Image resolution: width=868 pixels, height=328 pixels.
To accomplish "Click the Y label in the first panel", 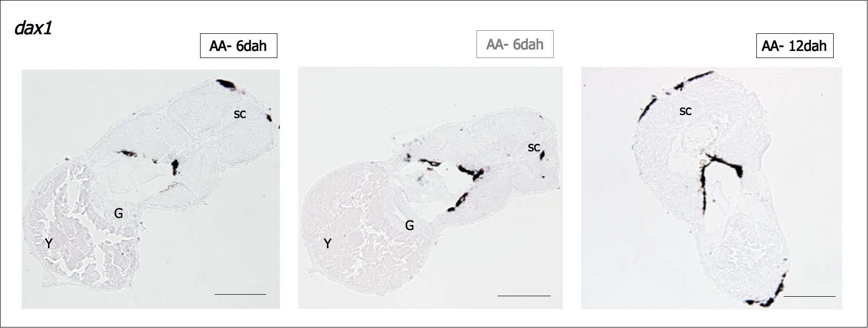I will [49, 244].
